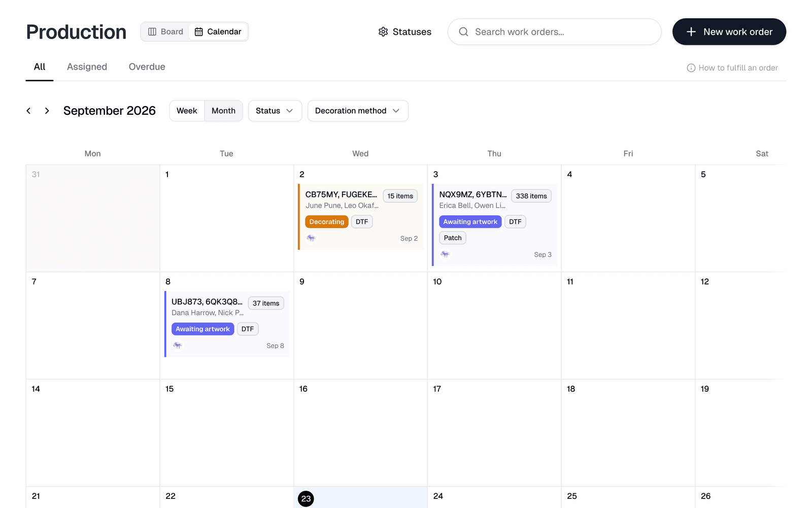Create a New work order
This screenshot has width=812, height=508.
[729, 32]
